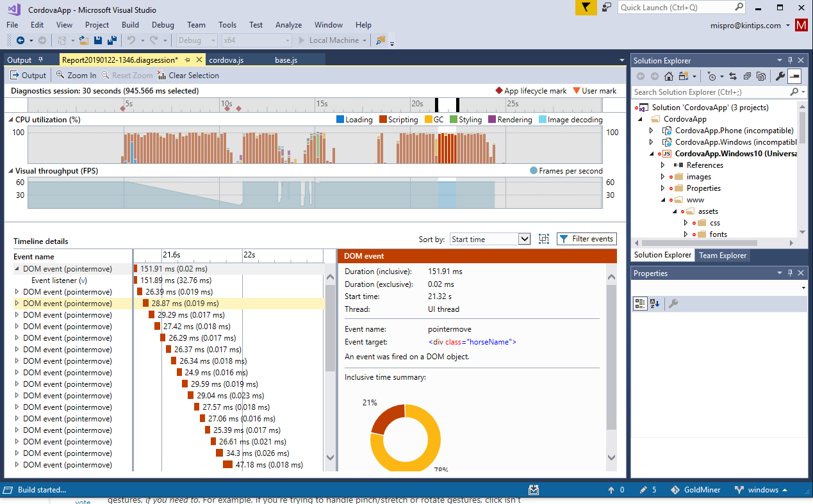Click the frame selection icon beside Sort by
The width and height of the screenshot is (813, 504).
point(544,239)
